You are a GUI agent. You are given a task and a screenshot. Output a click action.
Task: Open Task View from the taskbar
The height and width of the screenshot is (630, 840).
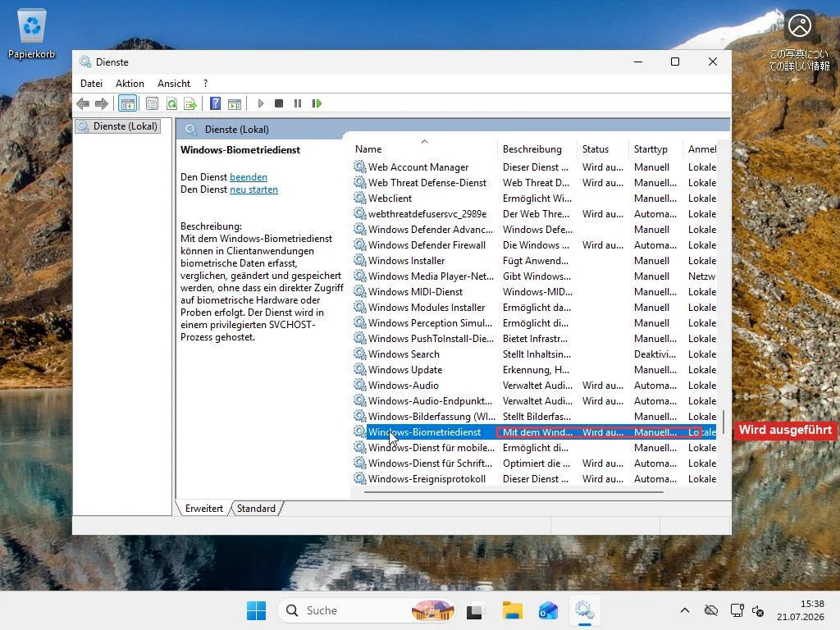pyautogui.click(x=475, y=610)
